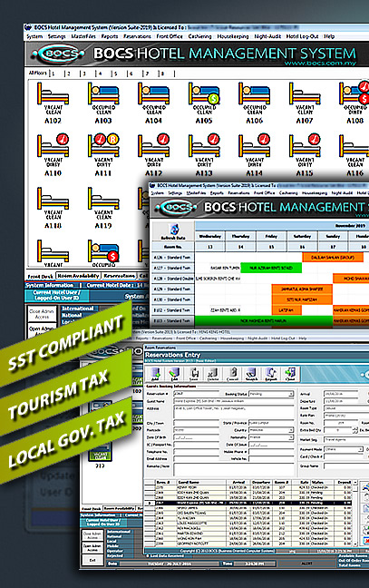Select vacant clean room A118 icon
This screenshot has height=588, width=369.
53,199
